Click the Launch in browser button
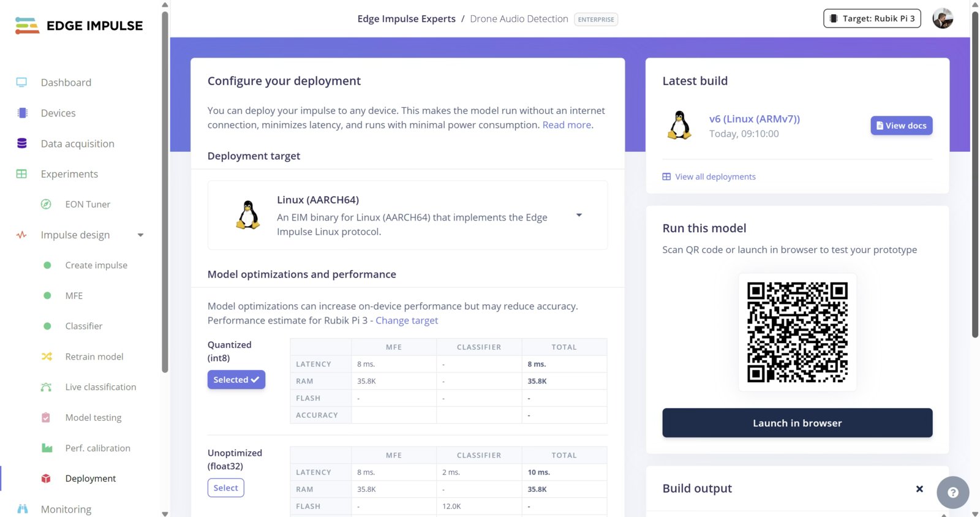Viewport: 980px width, 517px height. 797,423
